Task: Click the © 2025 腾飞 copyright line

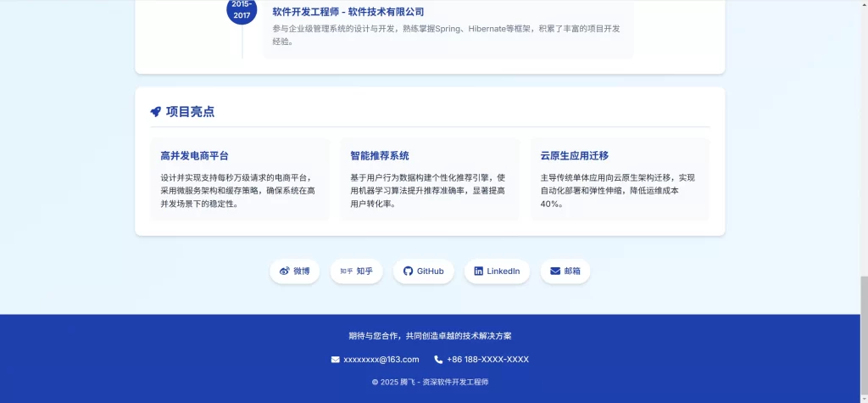Action: 430,382
